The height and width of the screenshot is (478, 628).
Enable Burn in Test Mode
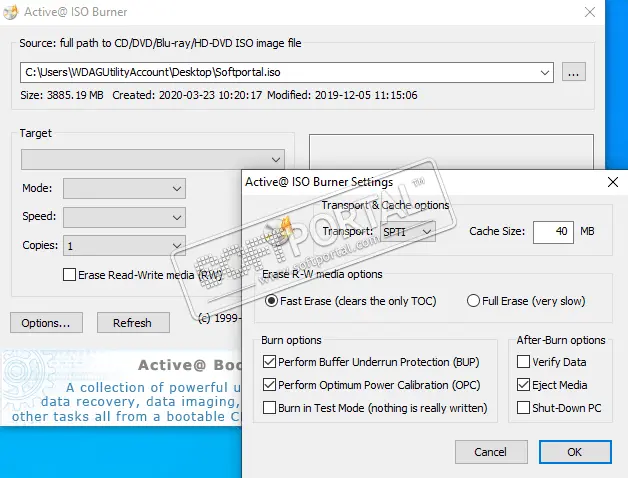pos(269,408)
